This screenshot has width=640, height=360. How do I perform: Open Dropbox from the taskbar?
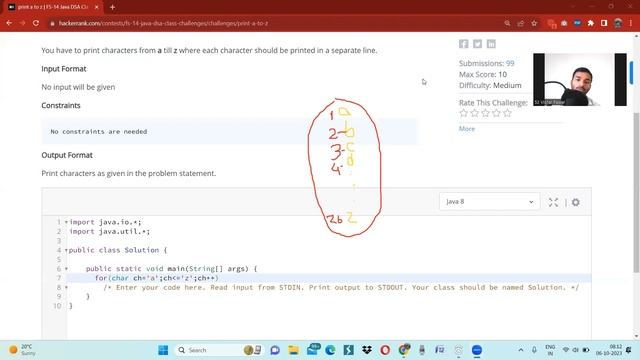click(x=367, y=350)
